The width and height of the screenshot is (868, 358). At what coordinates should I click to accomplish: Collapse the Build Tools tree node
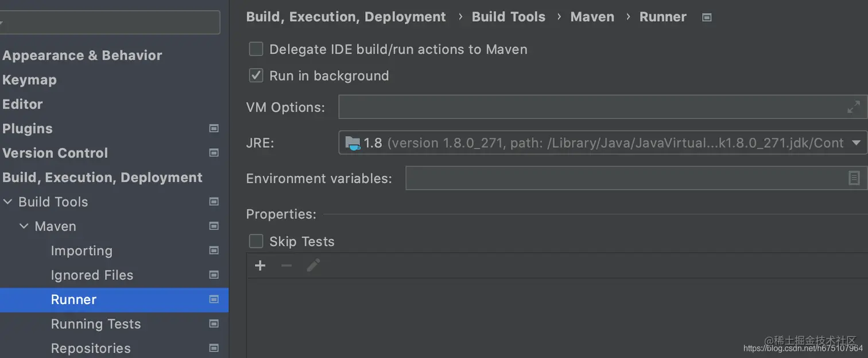tap(8, 202)
